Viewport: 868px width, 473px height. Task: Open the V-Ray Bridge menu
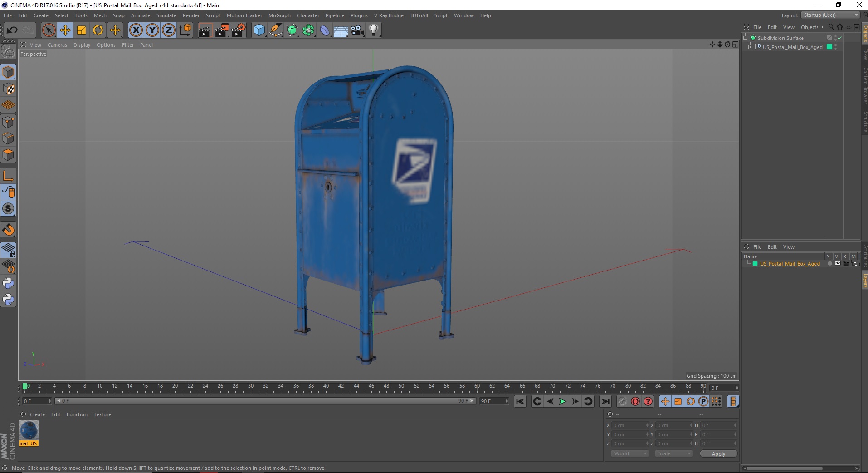pos(389,15)
